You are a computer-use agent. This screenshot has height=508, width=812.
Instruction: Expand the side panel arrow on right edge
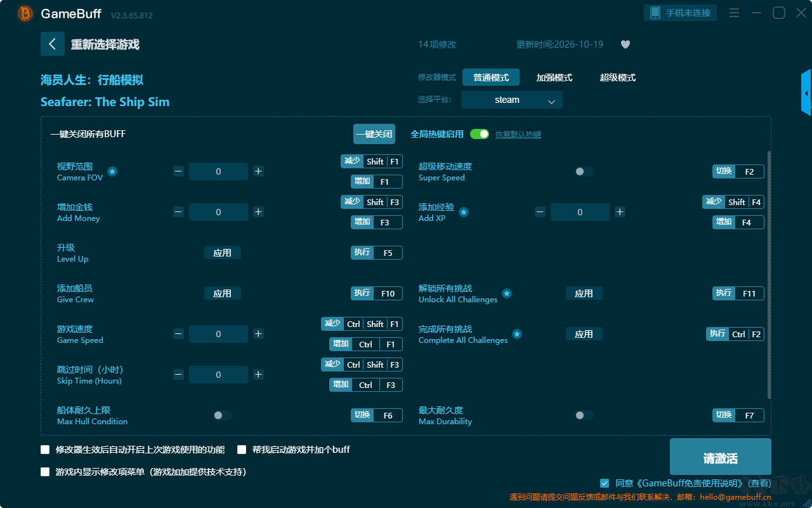point(806,93)
